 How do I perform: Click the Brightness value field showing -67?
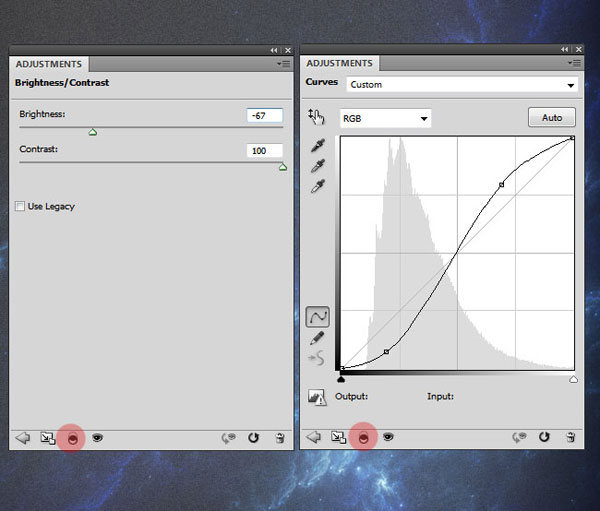tap(265, 116)
